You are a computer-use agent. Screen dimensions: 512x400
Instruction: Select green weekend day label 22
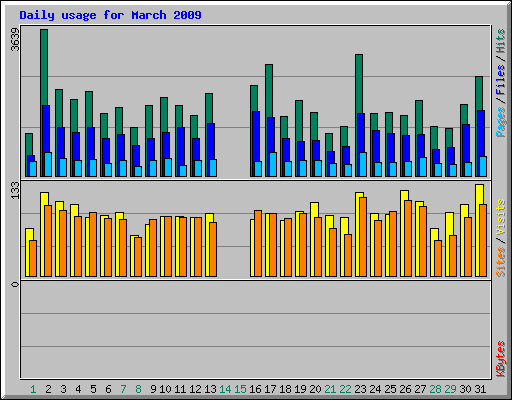pos(345,389)
